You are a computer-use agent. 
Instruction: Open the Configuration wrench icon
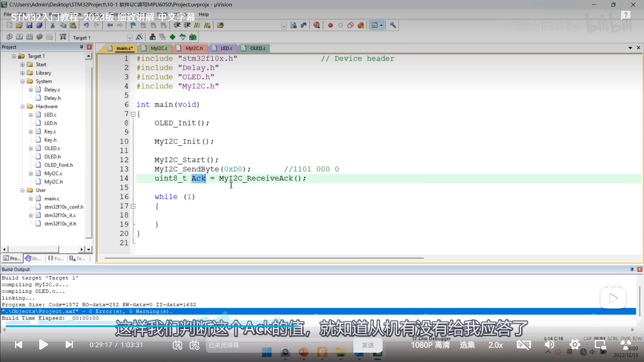pyautogui.click(x=393, y=25)
